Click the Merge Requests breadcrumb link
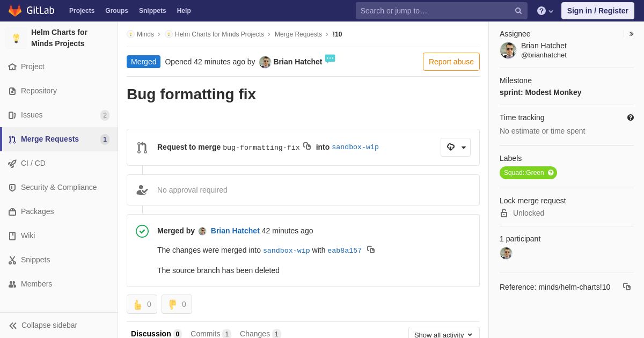This screenshot has height=338, width=644. 298,34
